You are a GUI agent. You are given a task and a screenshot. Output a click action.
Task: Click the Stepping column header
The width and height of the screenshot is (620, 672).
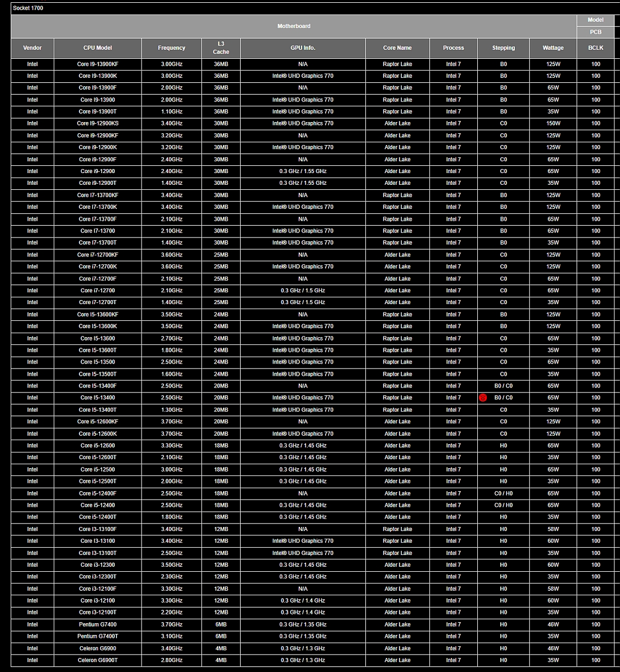504,48
